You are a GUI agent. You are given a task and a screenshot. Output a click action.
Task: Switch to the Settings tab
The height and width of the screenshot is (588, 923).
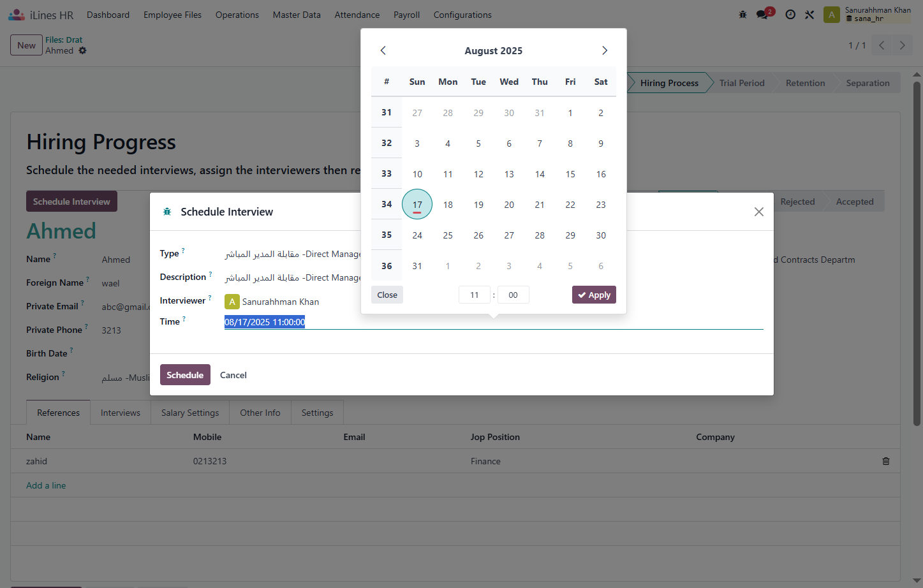(317, 413)
